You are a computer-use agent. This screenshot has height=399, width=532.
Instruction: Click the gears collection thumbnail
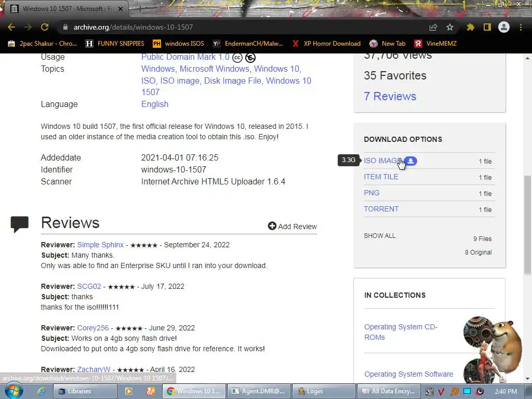coord(478,332)
